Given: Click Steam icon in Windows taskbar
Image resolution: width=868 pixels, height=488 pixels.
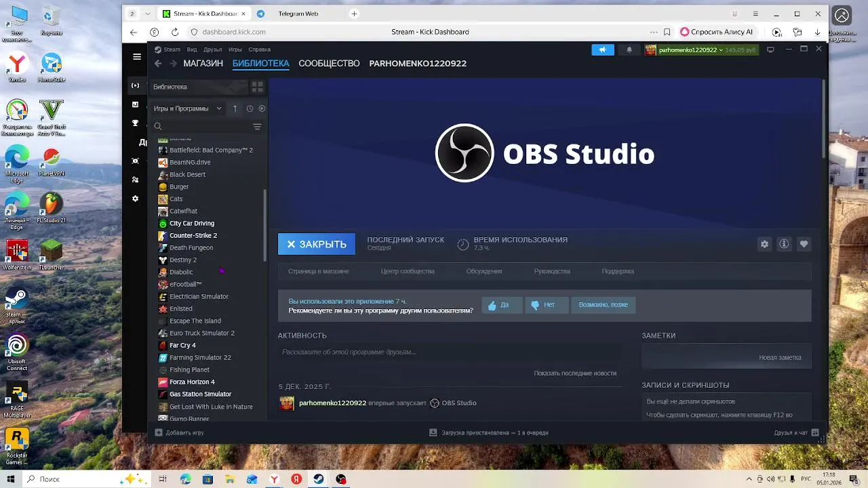Looking at the screenshot, I should (x=319, y=479).
